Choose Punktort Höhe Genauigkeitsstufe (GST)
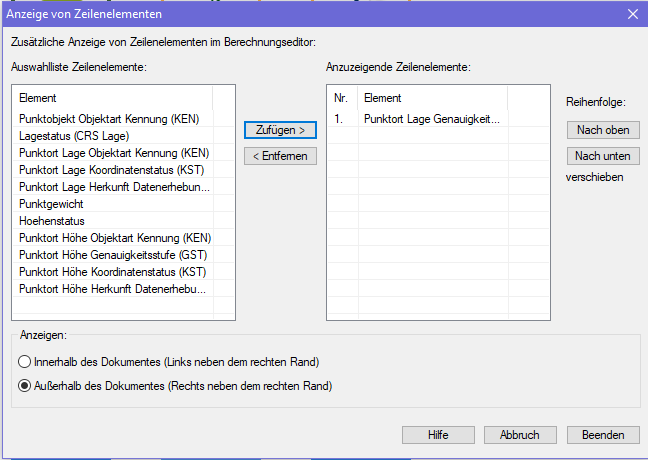Image resolution: width=648 pixels, height=460 pixels. point(116,255)
